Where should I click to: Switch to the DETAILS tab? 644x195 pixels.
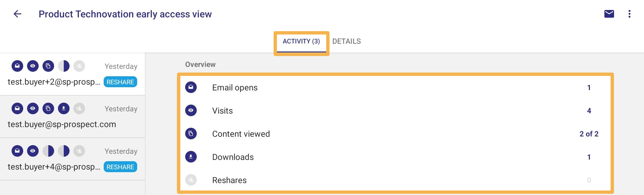(346, 41)
